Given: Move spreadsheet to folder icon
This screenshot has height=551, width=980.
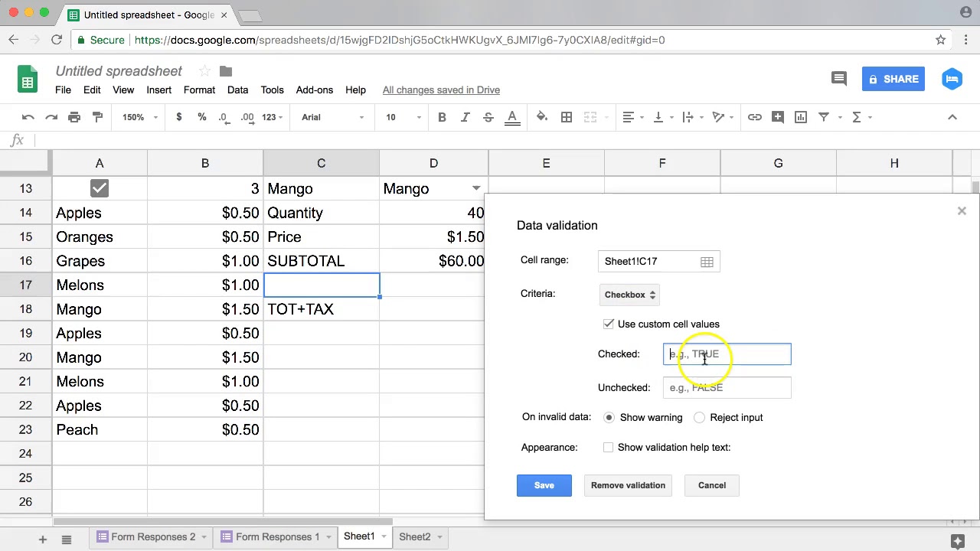Looking at the screenshot, I should click(226, 71).
